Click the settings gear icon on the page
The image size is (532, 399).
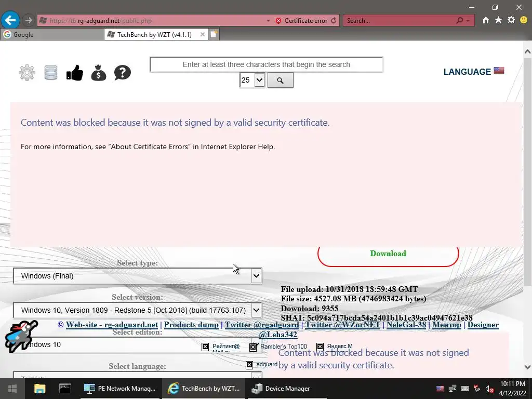pos(27,72)
